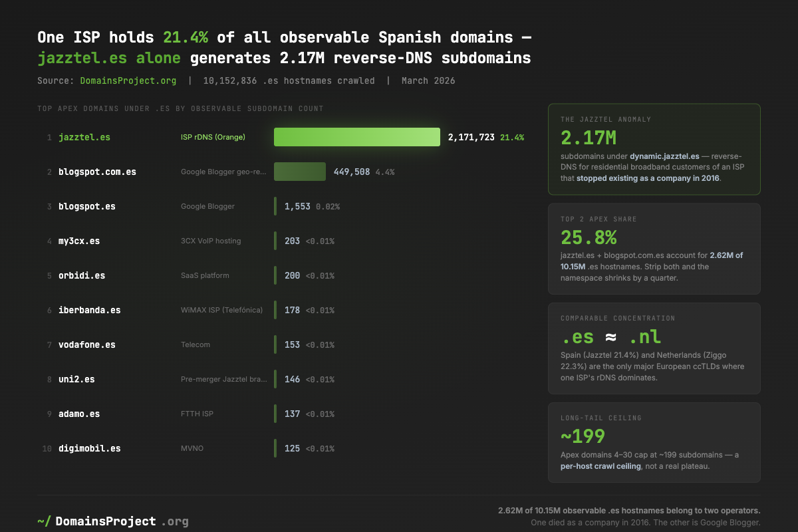
Task: Choose vodafone.es in the ranking list
Action: [x=86, y=344]
